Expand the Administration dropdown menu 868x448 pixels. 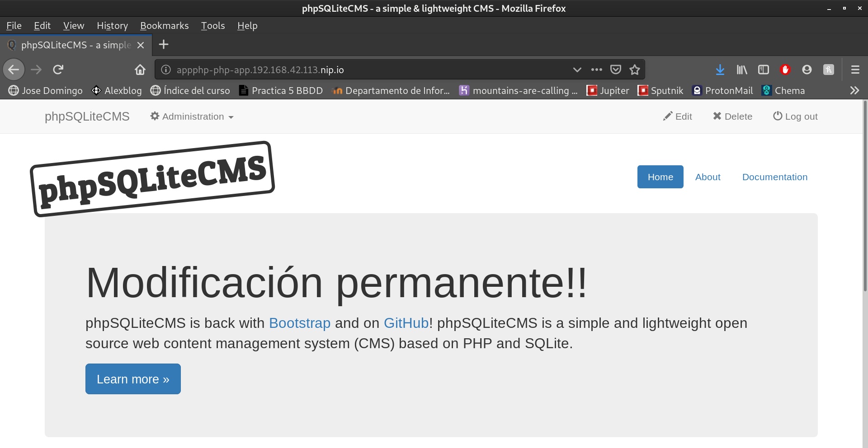(x=192, y=117)
